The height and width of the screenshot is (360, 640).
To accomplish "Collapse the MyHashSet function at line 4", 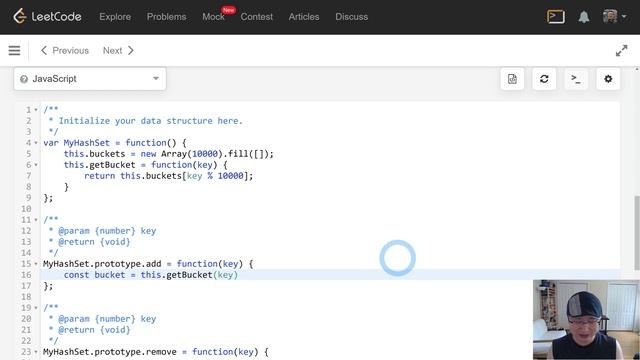I will coord(36,143).
